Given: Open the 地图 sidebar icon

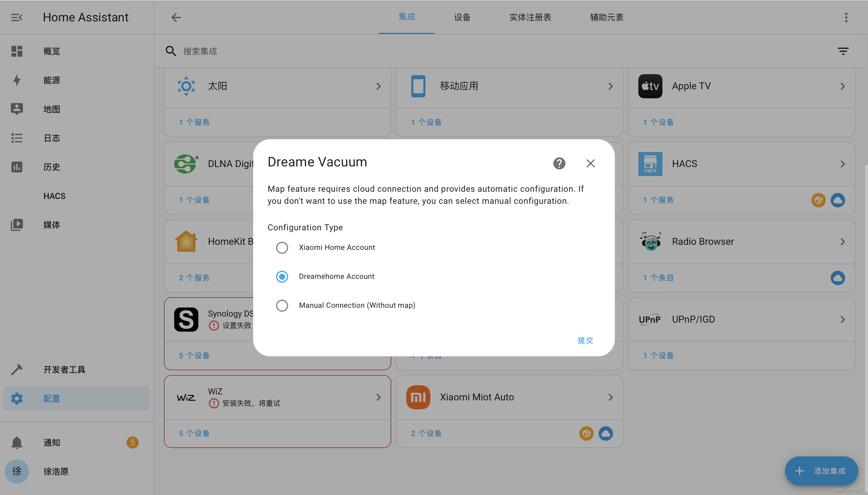Looking at the screenshot, I should [17, 109].
